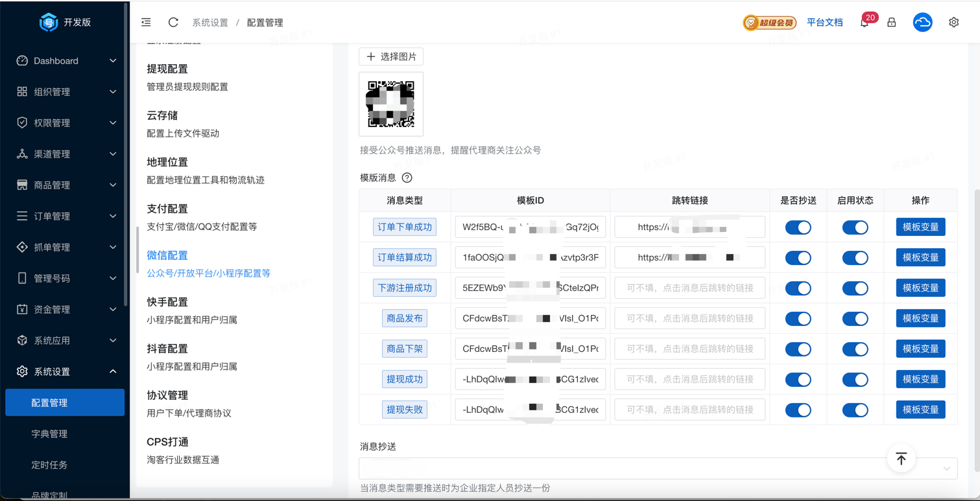980x501 pixels.
Task: Expand the 订单管理 sidebar menu
Action: click(x=65, y=216)
